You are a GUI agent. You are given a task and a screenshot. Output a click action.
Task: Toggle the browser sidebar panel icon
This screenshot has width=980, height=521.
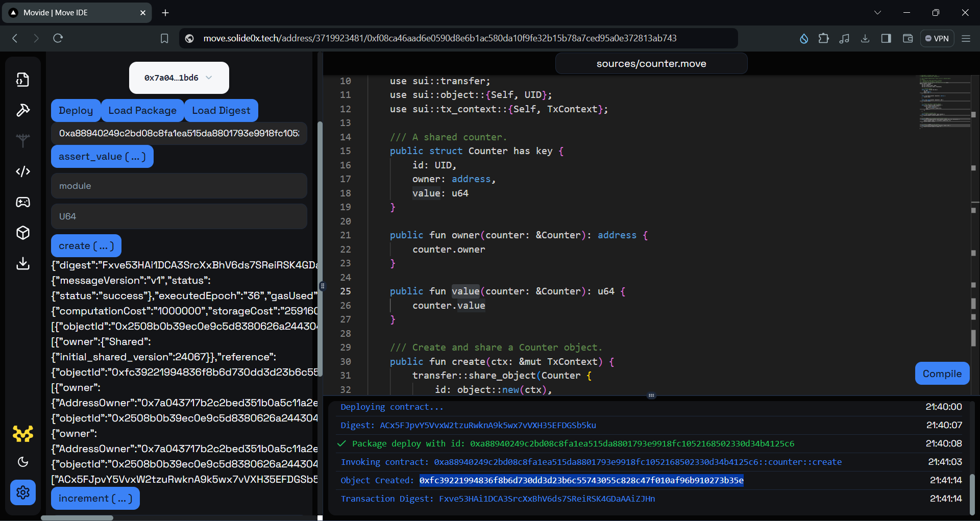(x=886, y=38)
